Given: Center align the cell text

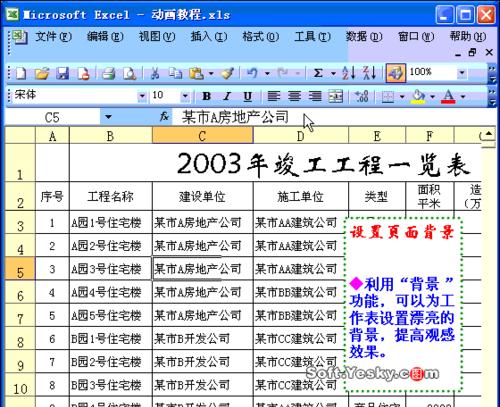Looking at the screenshot, I should [x=294, y=96].
